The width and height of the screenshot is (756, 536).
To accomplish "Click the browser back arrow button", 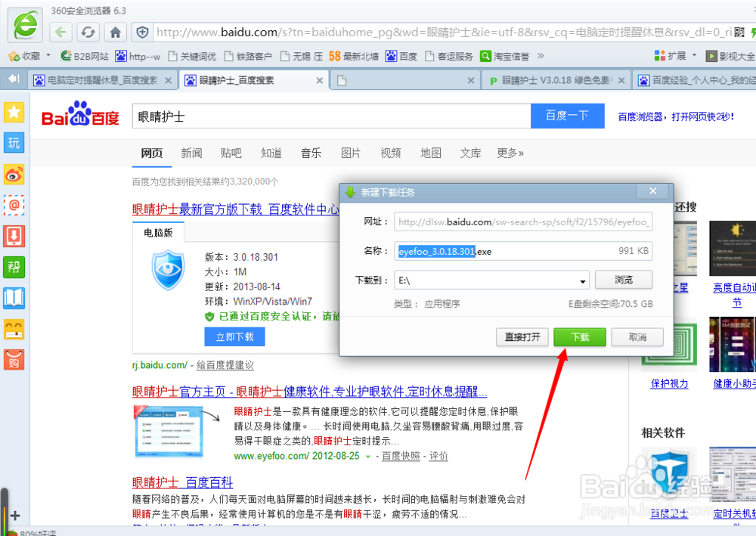I will 60,33.
